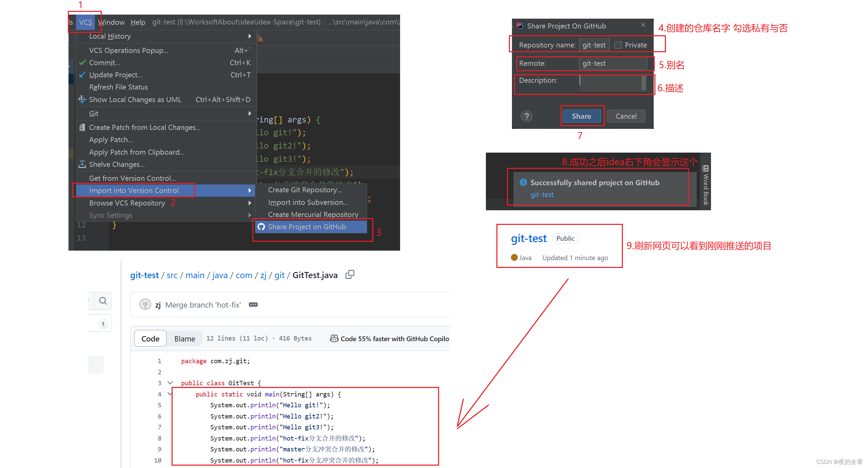Screen dimensions: 868x468
Task: Click the zj author name
Action: [x=158, y=305]
